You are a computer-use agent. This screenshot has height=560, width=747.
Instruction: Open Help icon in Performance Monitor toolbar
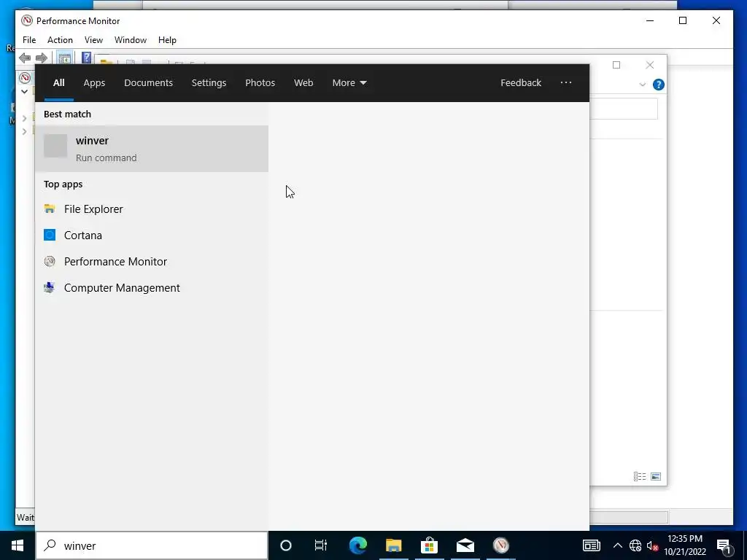pos(86,58)
